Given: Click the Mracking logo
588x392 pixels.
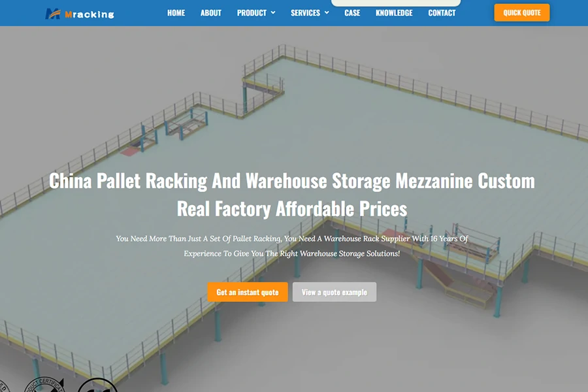Looking at the screenshot, I should 80,14.
